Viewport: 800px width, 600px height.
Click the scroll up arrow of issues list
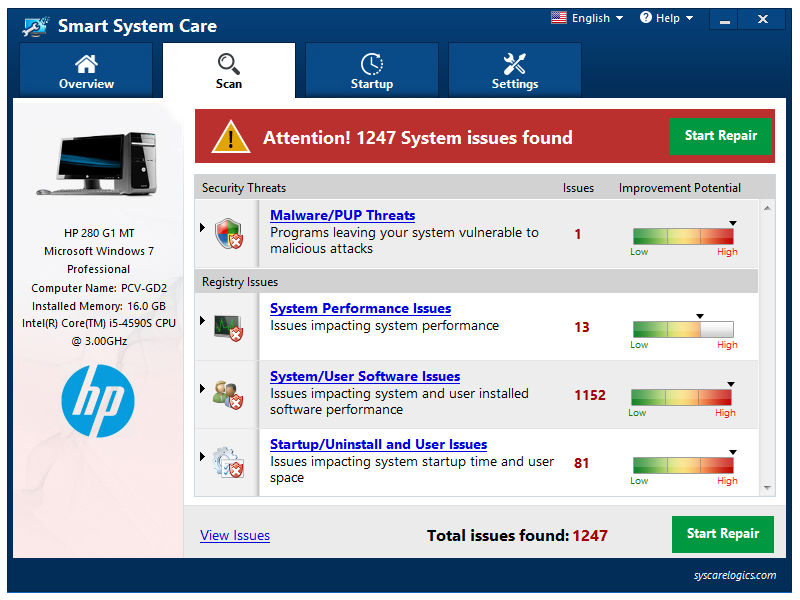pos(767,208)
